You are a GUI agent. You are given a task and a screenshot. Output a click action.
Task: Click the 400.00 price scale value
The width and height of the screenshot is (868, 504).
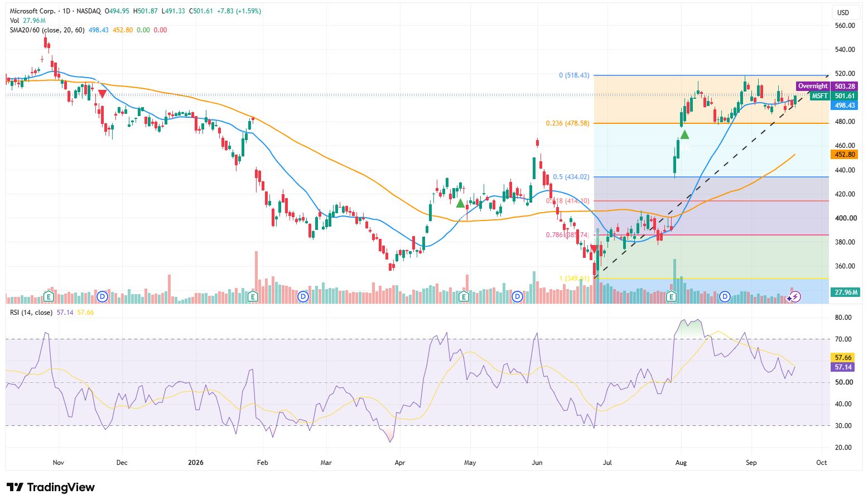(x=845, y=218)
